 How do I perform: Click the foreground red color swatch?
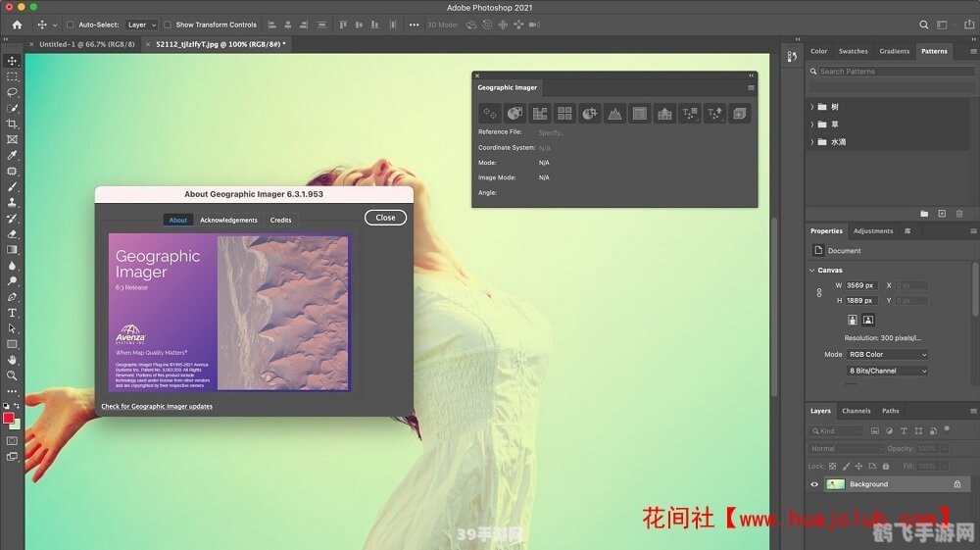pyautogui.click(x=8, y=419)
